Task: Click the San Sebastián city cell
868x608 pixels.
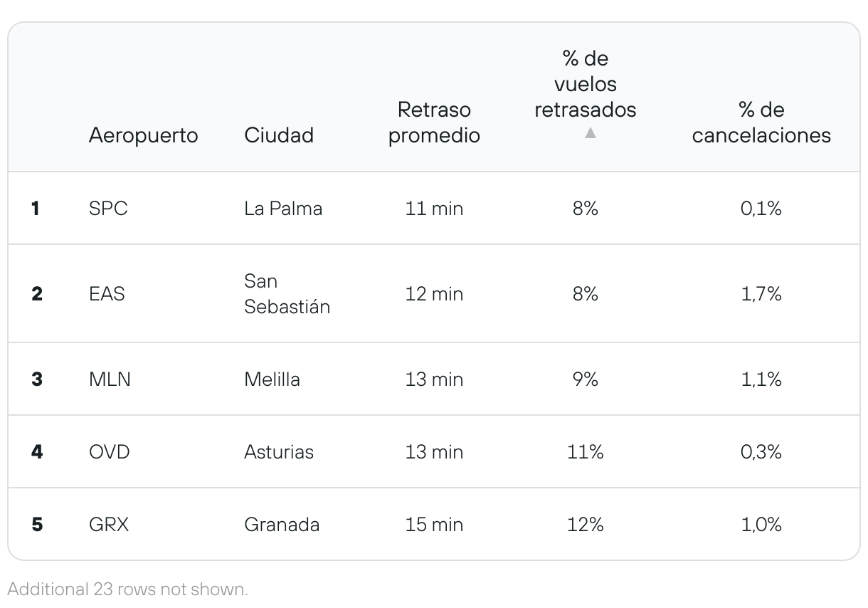Action: [x=287, y=293]
